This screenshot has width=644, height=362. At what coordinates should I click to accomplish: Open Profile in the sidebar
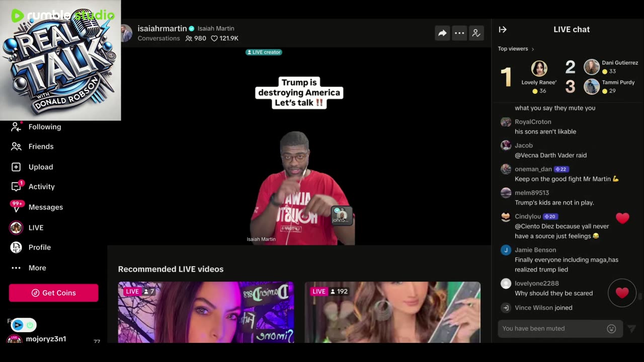tap(31, 247)
